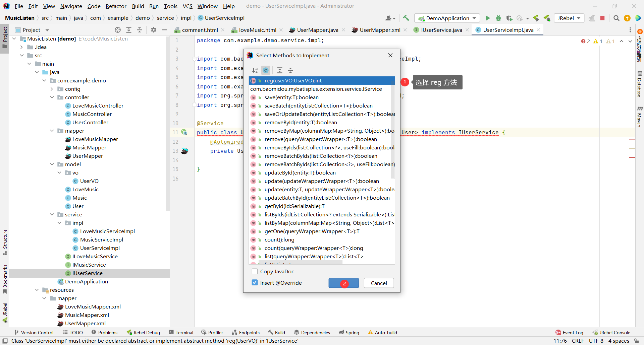
Task: Expand the config folder in project tree
Action: [52, 89]
